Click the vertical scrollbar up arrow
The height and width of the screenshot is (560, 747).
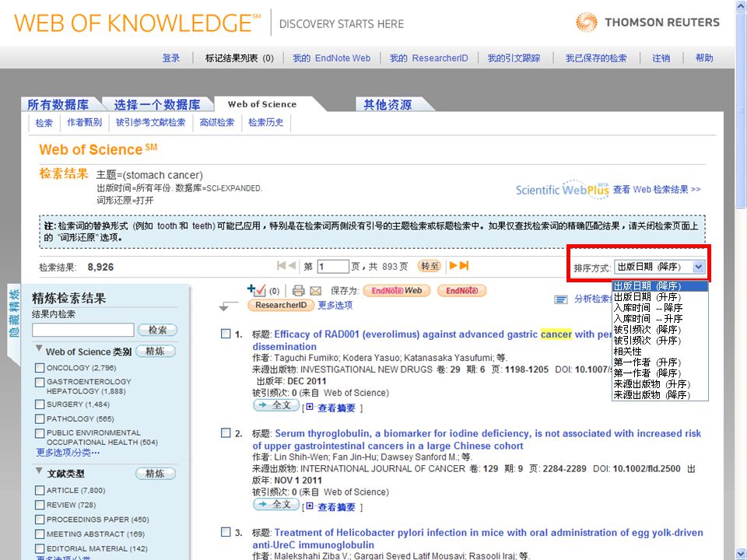[741, 5]
